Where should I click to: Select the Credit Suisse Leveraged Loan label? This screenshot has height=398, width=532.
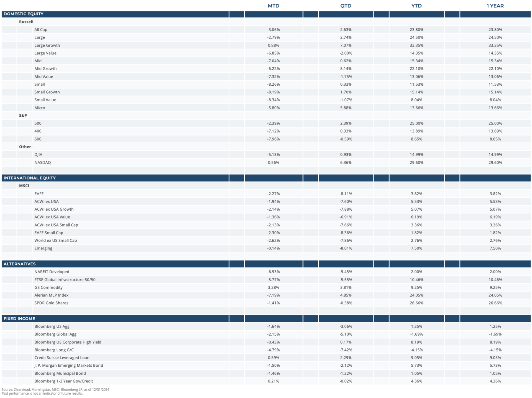tap(62, 358)
